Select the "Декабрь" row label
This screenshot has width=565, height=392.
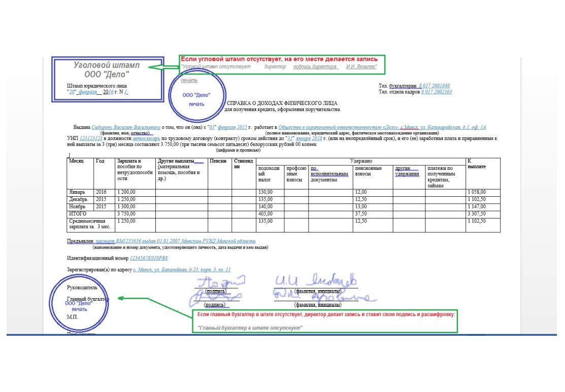coord(78,199)
